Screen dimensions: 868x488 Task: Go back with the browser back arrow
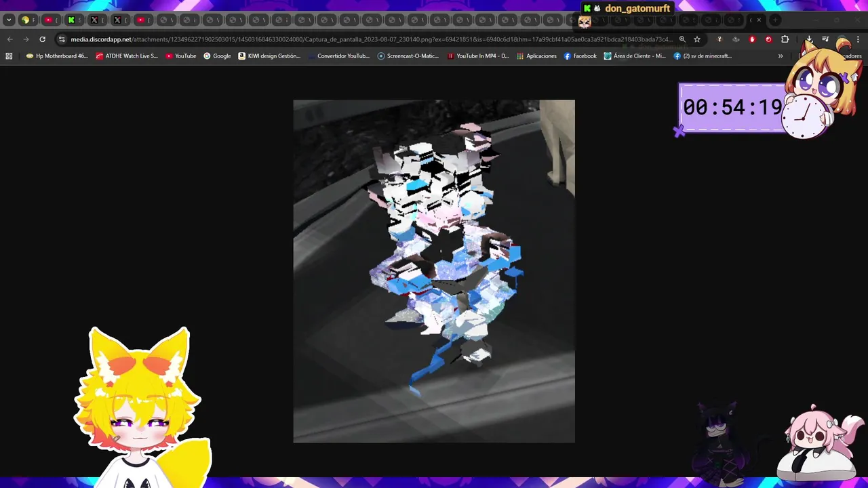[9, 39]
